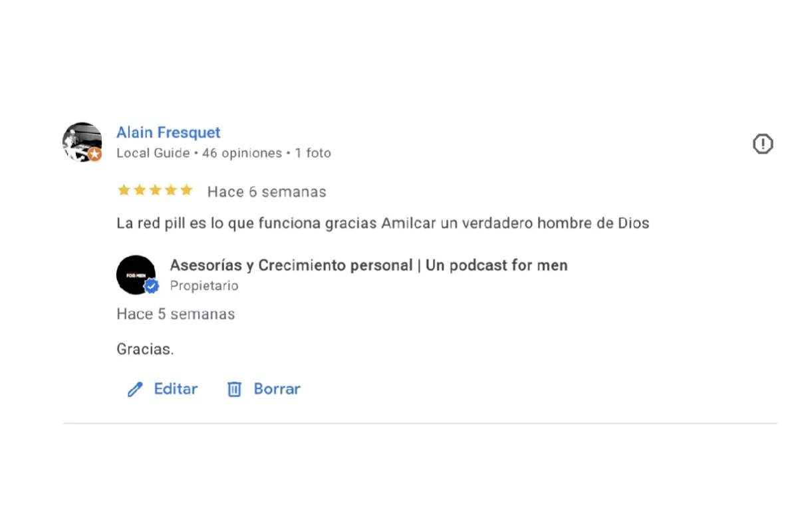This screenshot has height=532, width=798.
Task: Click the five-star rating icons
Action: (155, 191)
